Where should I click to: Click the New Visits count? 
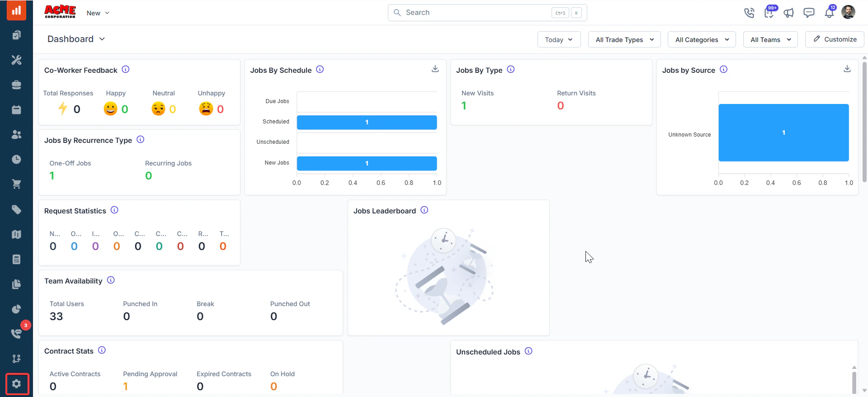pos(464,106)
